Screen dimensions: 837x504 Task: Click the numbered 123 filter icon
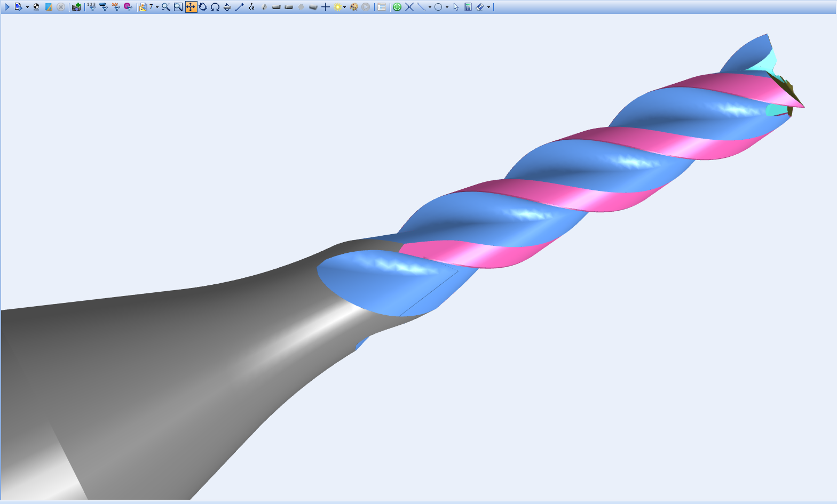(x=91, y=7)
